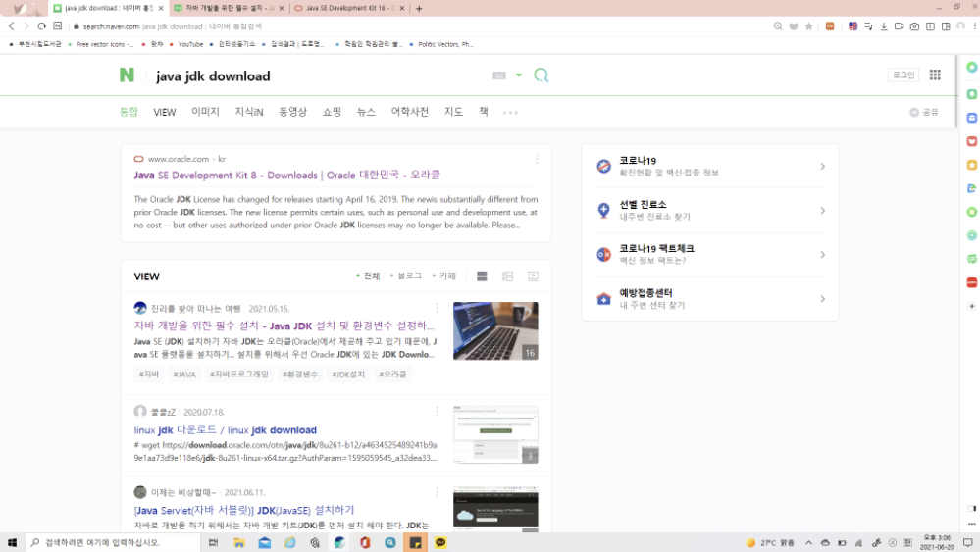Switch VIEW to timeline layout icon
The image size is (980, 552).
coord(507,276)
